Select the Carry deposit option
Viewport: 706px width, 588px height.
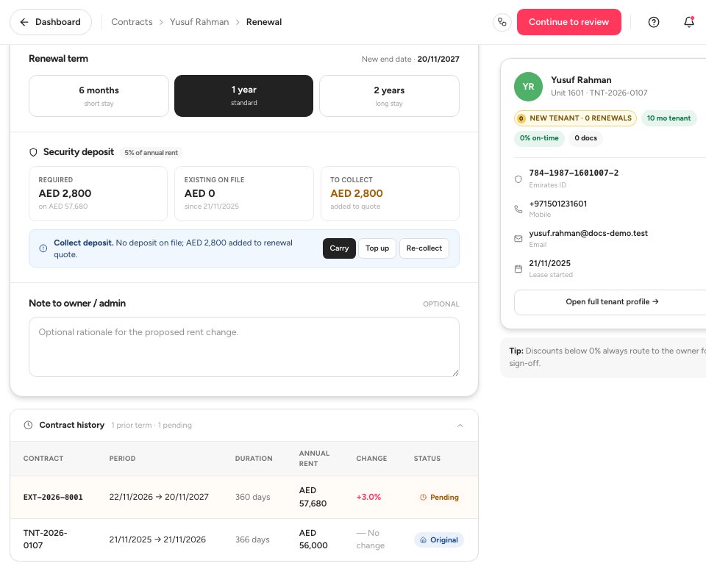(339, 248)
